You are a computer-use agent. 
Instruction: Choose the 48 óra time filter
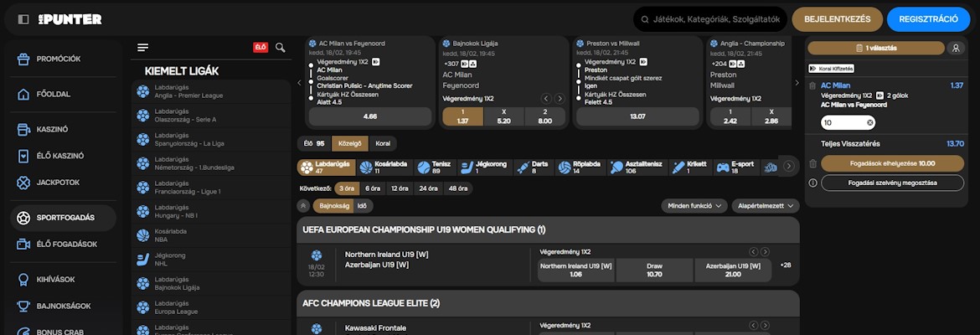(458, 188)
